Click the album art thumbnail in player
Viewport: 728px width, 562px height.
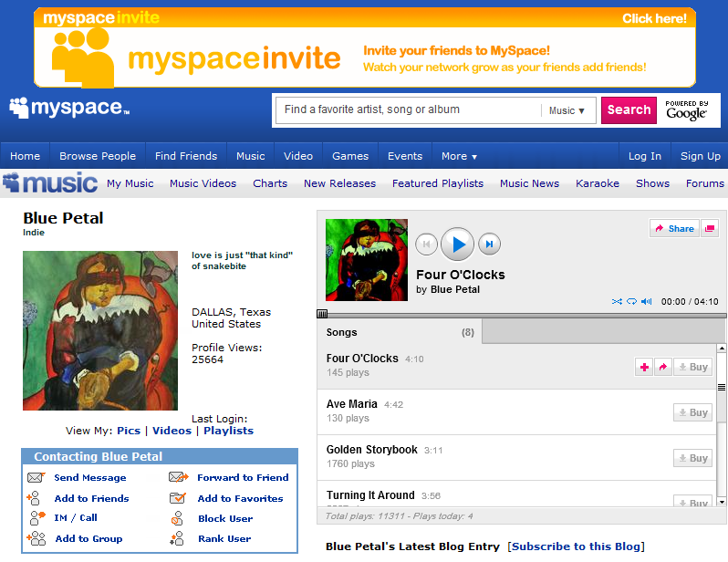tap(367, 260)
